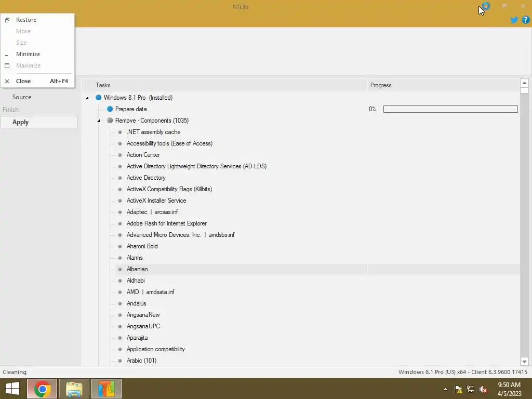This screenshot has height=399, width=532.
Task: Click the task list scrollbar thumb
Action: (524, 90)
